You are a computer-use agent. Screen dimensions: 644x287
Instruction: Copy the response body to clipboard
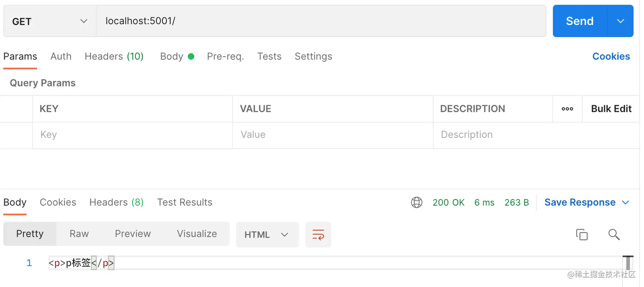tap(581, 234)
